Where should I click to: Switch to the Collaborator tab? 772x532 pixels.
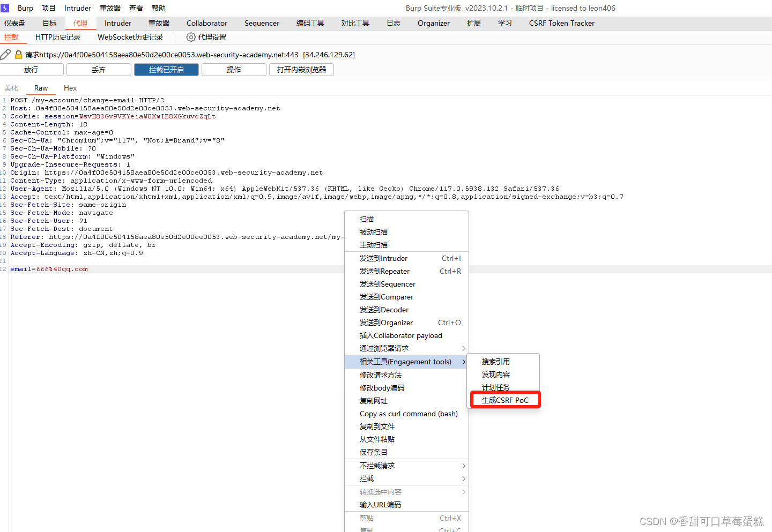(207, 23)
